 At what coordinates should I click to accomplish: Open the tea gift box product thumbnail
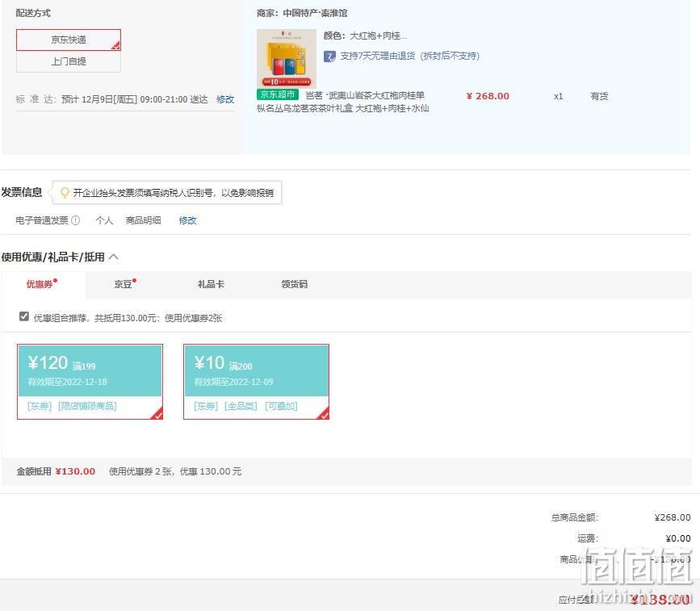(286, 58)
